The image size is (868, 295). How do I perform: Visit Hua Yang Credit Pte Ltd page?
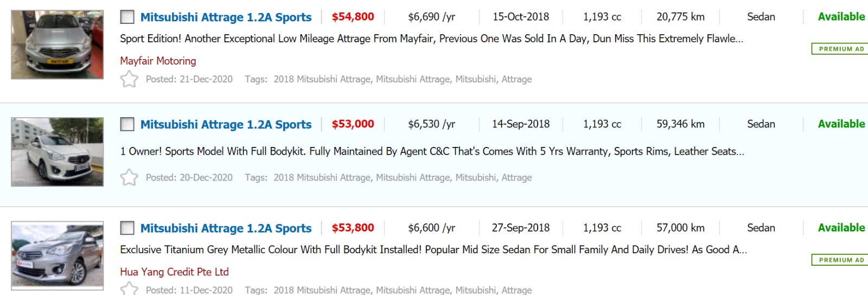click(x=174, y=272)
